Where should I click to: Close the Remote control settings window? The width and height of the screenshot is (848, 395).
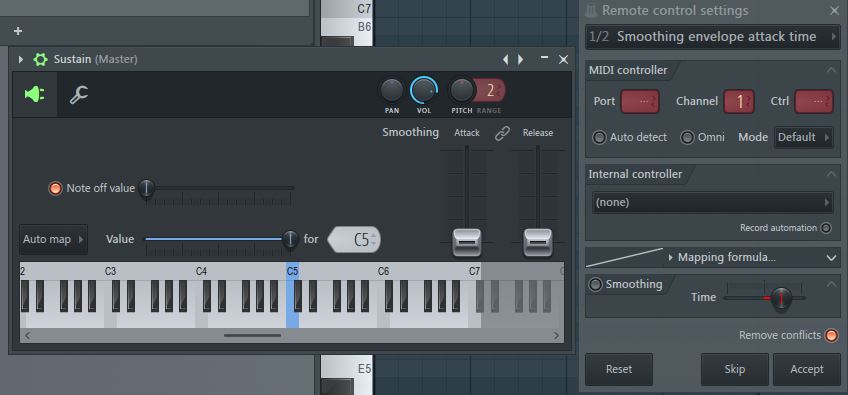tap(834, 10)
